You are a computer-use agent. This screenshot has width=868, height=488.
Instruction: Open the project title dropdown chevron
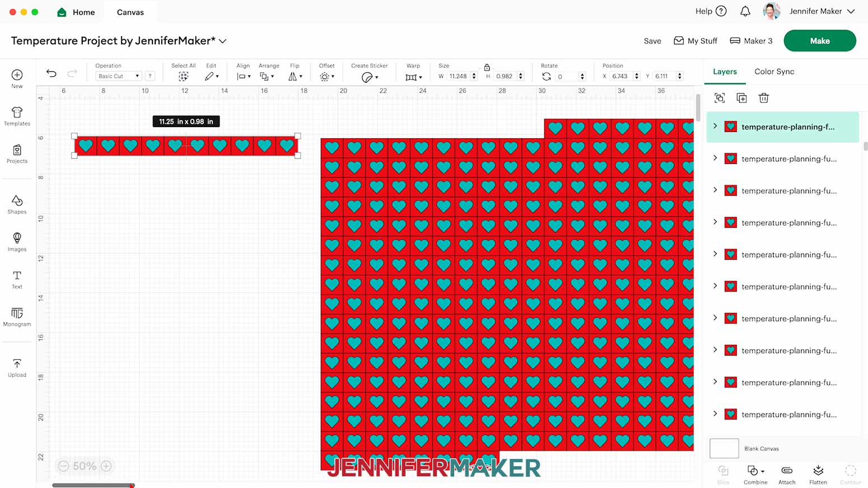(223, 41)
